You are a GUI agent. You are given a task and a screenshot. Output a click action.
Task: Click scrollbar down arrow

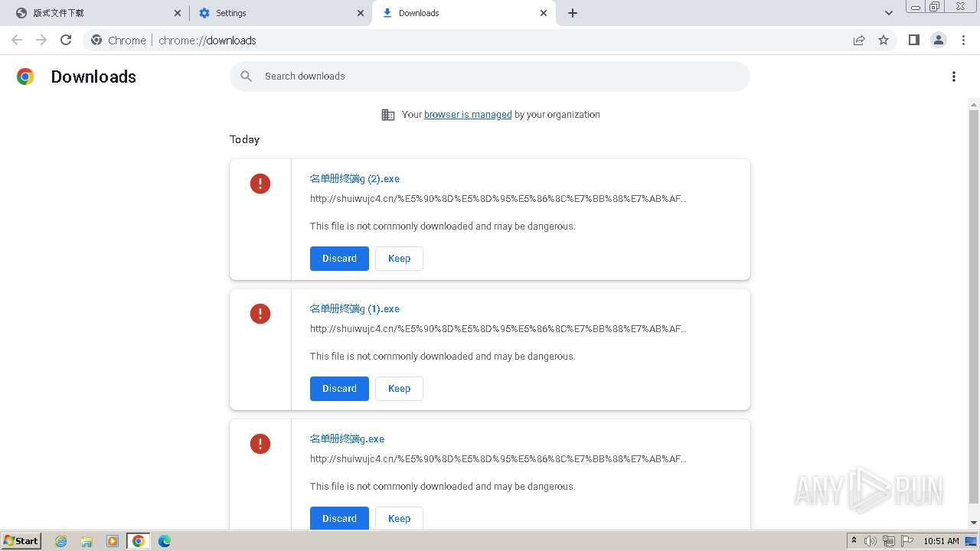974,523
